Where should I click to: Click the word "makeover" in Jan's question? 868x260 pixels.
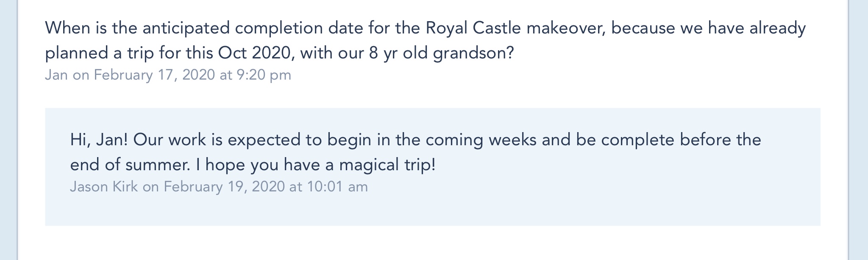click(x=565, y=28)
